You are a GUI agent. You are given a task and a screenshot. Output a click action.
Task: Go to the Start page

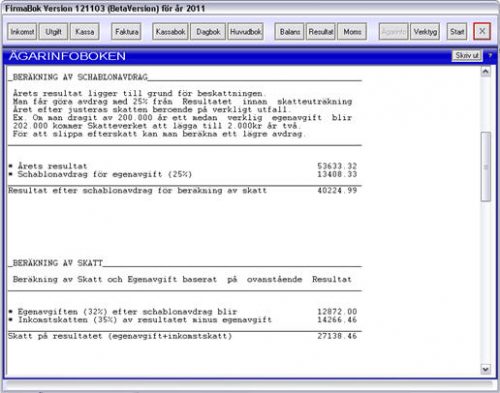point(457,32)
